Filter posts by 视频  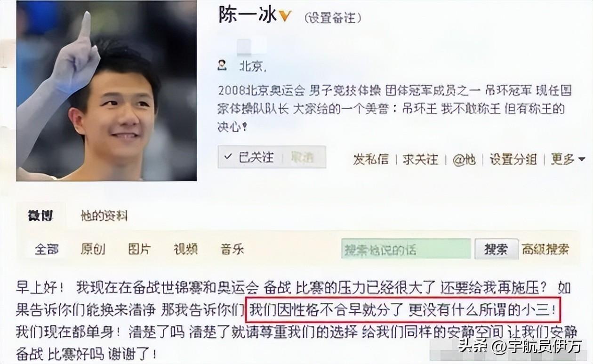click(x=185, y=249)
